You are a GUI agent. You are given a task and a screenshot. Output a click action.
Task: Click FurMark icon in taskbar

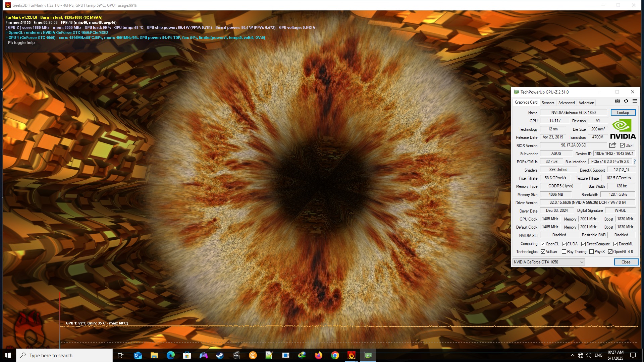point(351,355)
